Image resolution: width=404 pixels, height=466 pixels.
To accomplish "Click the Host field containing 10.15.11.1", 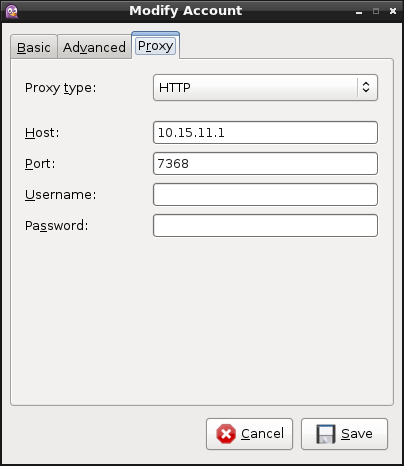I will (265, 133).
